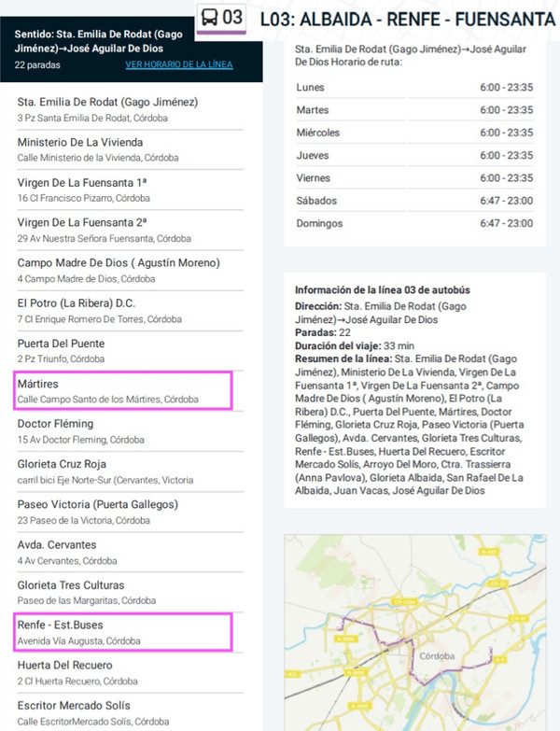Screen dimensions: 560x731
Task: Click the highlighted Renfe - Est.Buses stop
Action: pyautogui.click(x=123, y=631)
